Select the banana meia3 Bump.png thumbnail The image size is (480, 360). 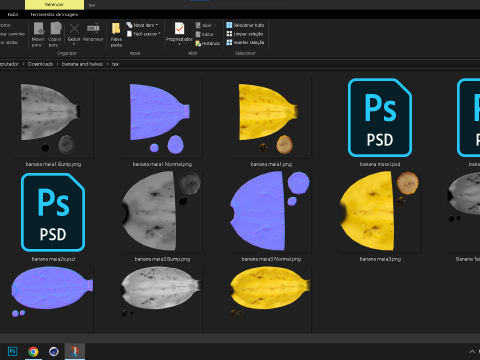[162, 212]
